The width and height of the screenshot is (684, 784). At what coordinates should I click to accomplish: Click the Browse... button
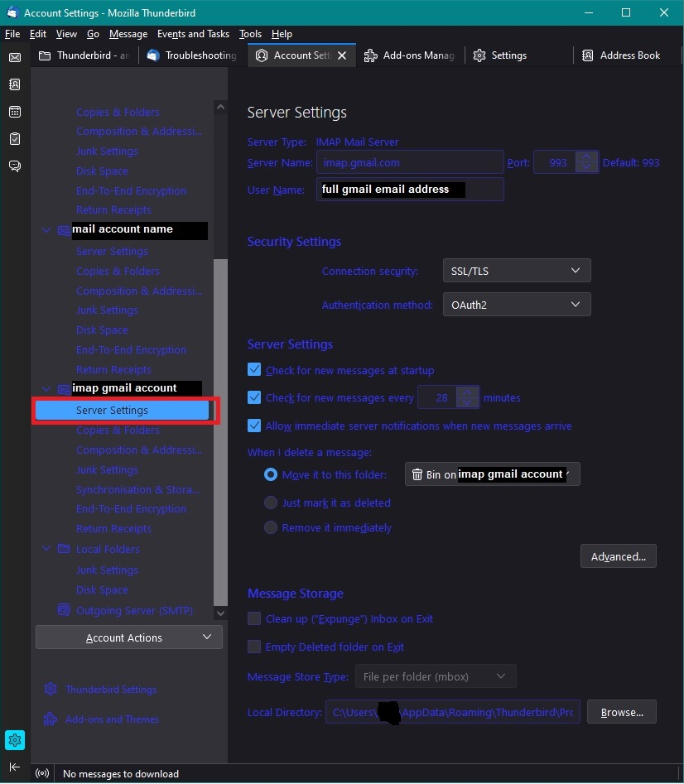point(622,712)
